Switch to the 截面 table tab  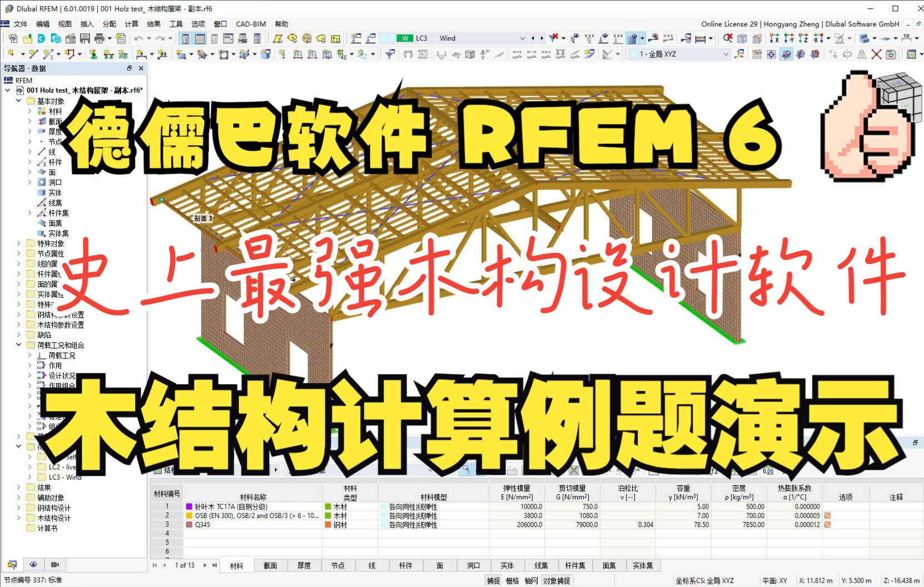pyautogui.click(x=270, y=565)
